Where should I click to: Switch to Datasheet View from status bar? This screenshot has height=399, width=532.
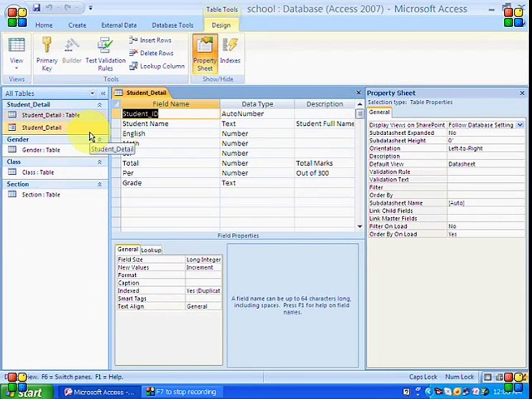point(488,377)
